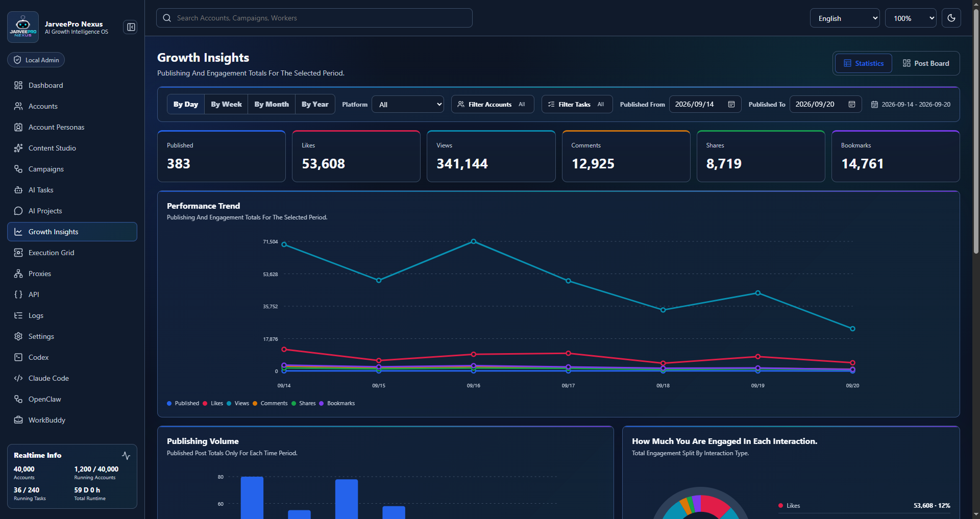The height and width of the screenshot is (519, 980).
Task: Click the Bookmarks total card 14,761
Action: pos(896,156)
